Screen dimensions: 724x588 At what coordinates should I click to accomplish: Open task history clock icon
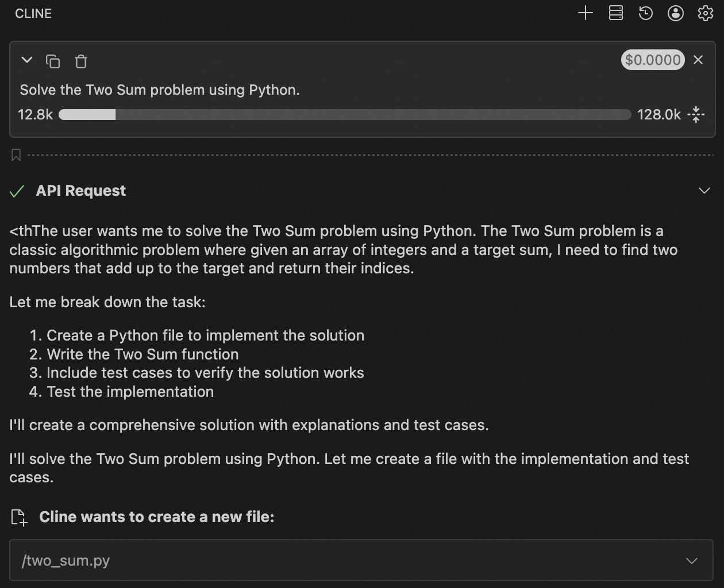[x=645, y=13]
